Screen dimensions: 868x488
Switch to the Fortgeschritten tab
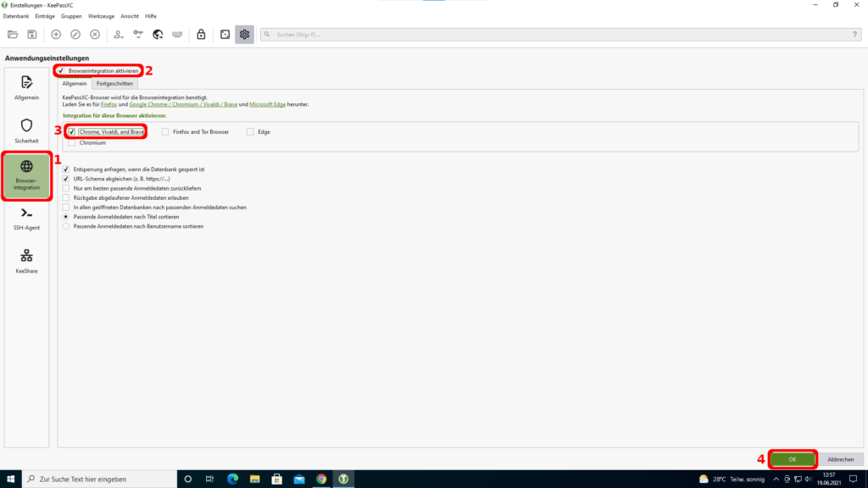(114, 84)
